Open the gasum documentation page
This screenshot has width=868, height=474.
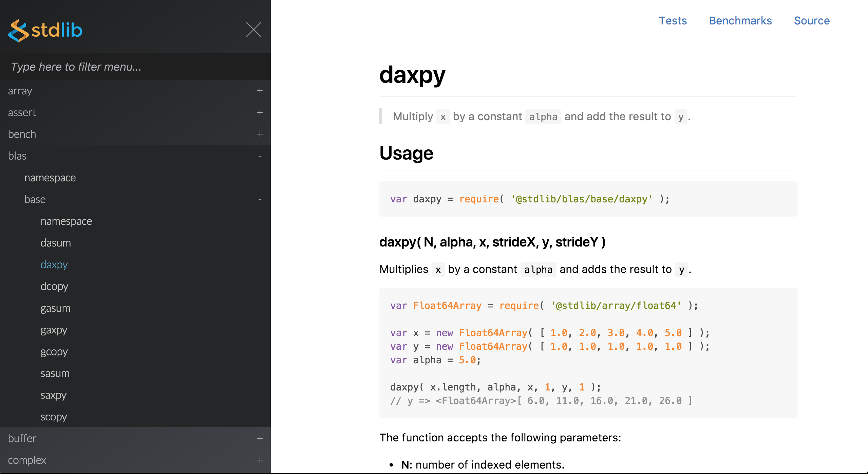click(x=56, y=308)
